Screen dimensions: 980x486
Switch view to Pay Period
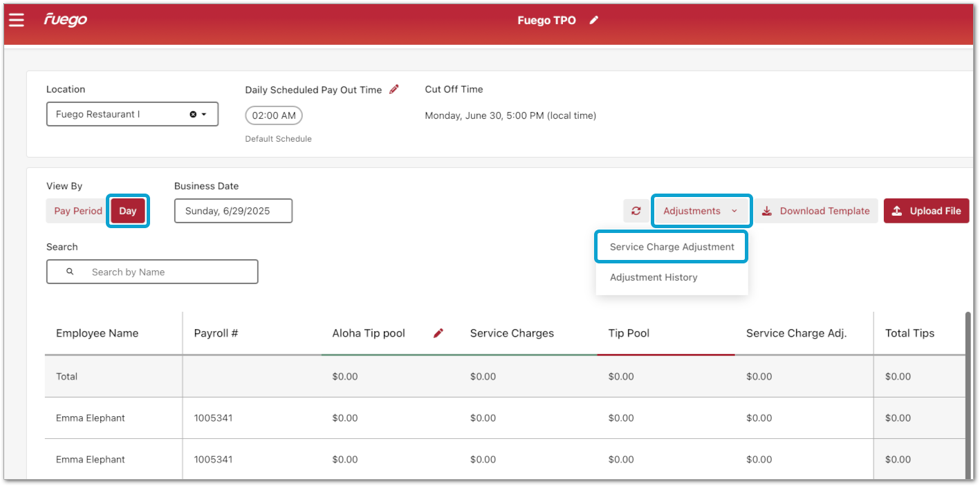pyautogui.click(x=77, y=211)
